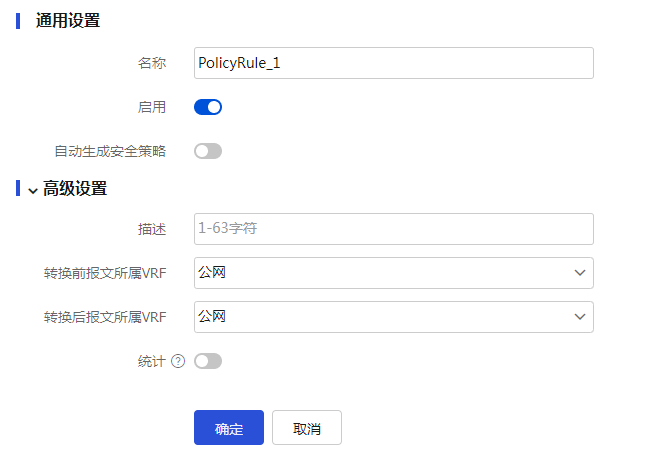
Task: Click the blue 确定 button
Action: tap(229, 427)
